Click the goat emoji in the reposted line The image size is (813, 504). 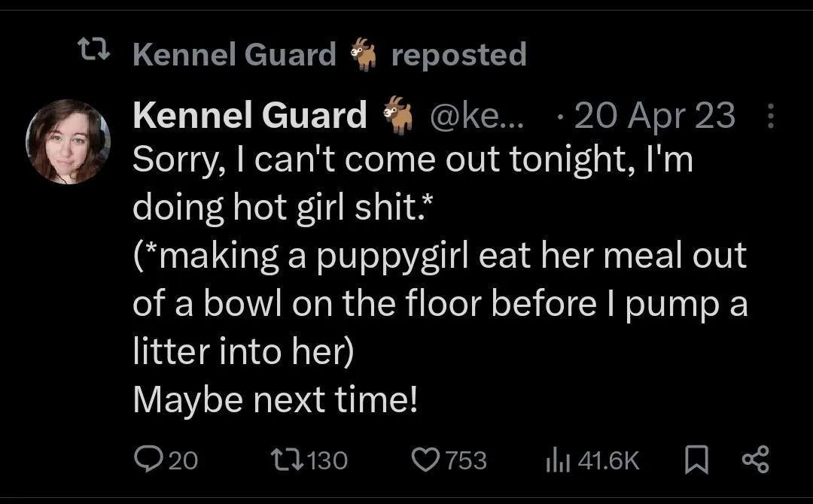point(364,54)
